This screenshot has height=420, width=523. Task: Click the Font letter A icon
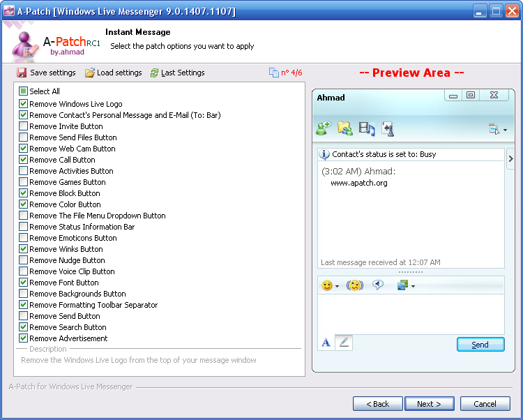[326, 343]
